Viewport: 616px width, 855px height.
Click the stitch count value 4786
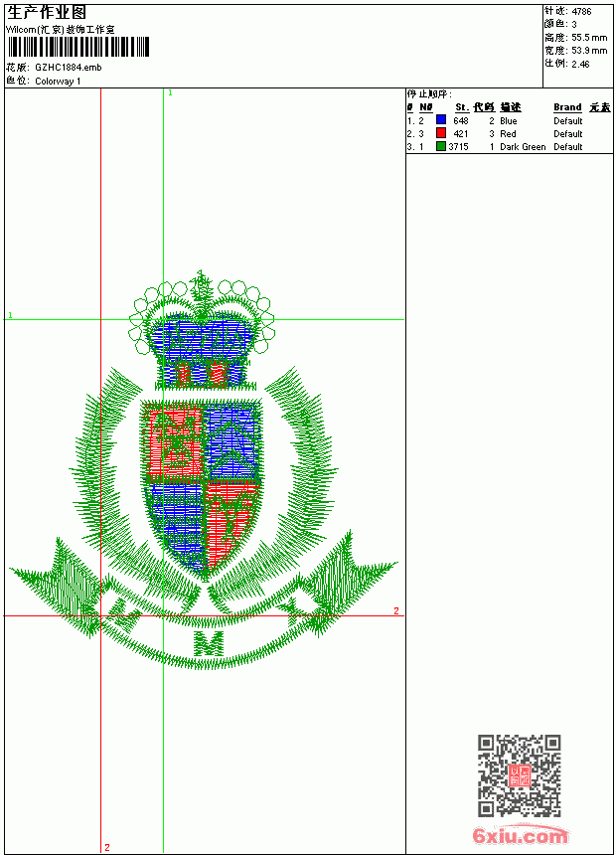581,11
